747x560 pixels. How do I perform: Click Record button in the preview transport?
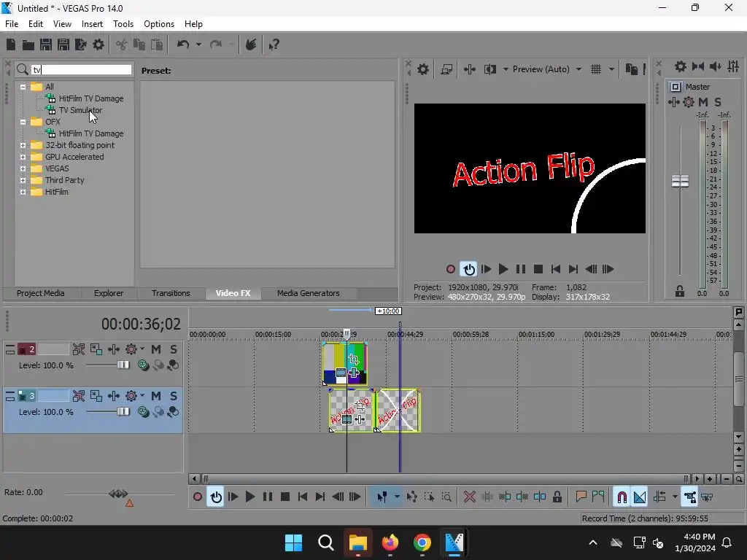tap(451, 269)
